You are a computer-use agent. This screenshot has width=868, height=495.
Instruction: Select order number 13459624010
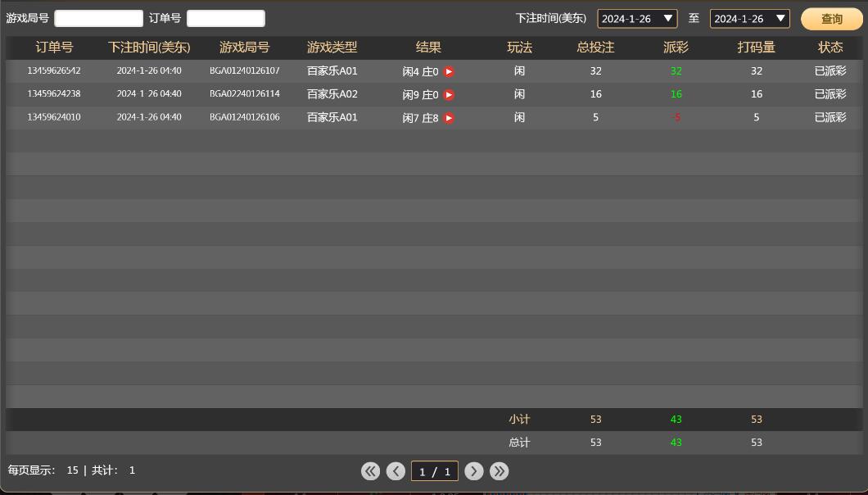coord(54,117)
